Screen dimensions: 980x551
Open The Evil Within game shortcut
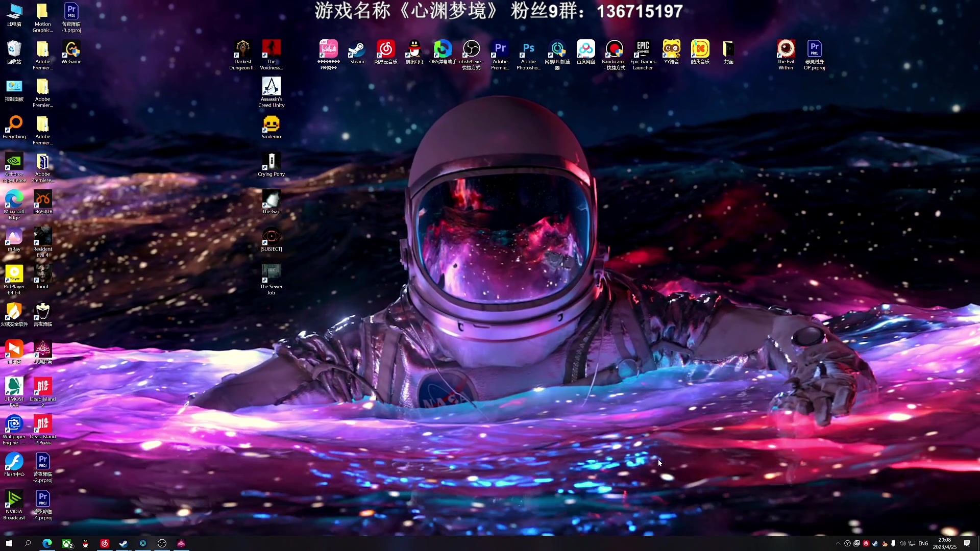pyautogui.click(x=786, y=55)
